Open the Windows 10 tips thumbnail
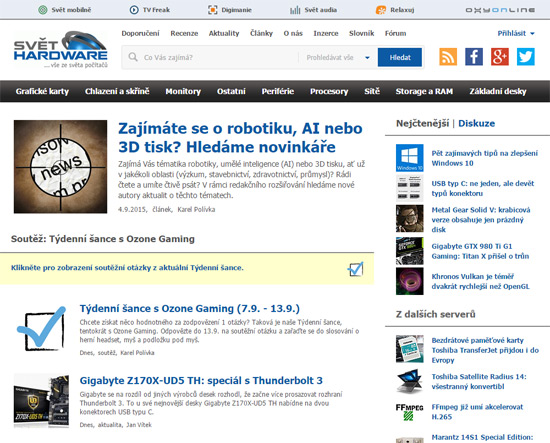550x443 pixels. [x=409, y=158]
